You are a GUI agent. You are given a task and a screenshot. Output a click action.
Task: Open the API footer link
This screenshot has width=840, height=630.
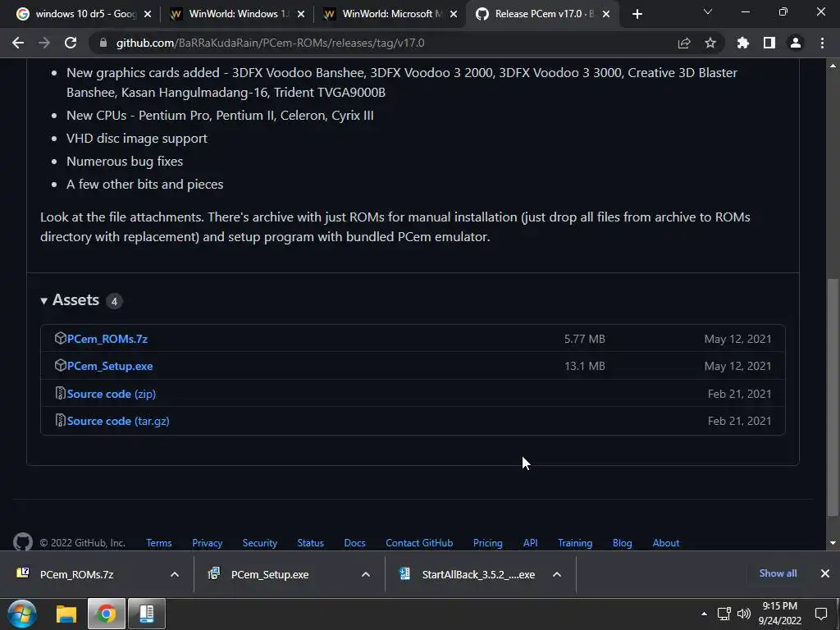coord(531,543)
